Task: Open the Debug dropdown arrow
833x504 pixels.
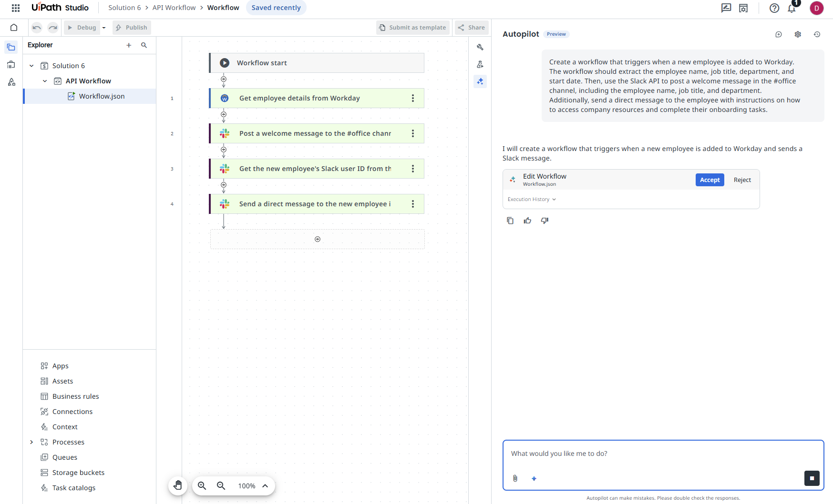Action: tap(104, 28)
